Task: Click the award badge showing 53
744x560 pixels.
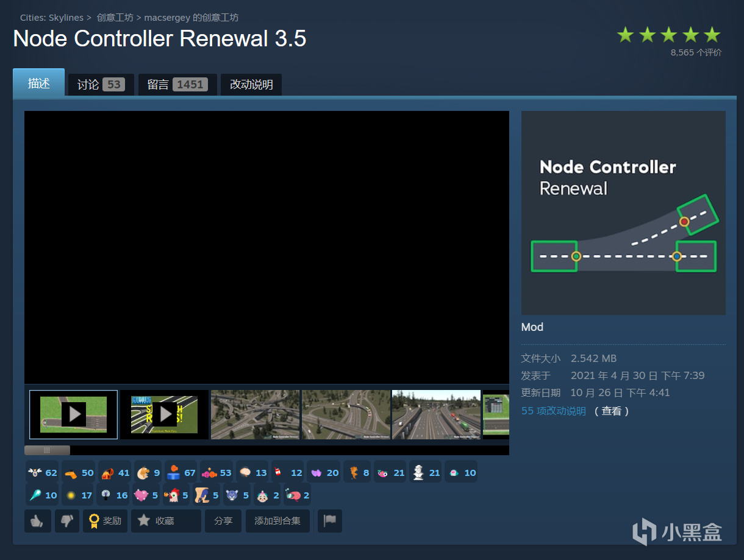Action: pyautogui.click(x=217, y=472)
